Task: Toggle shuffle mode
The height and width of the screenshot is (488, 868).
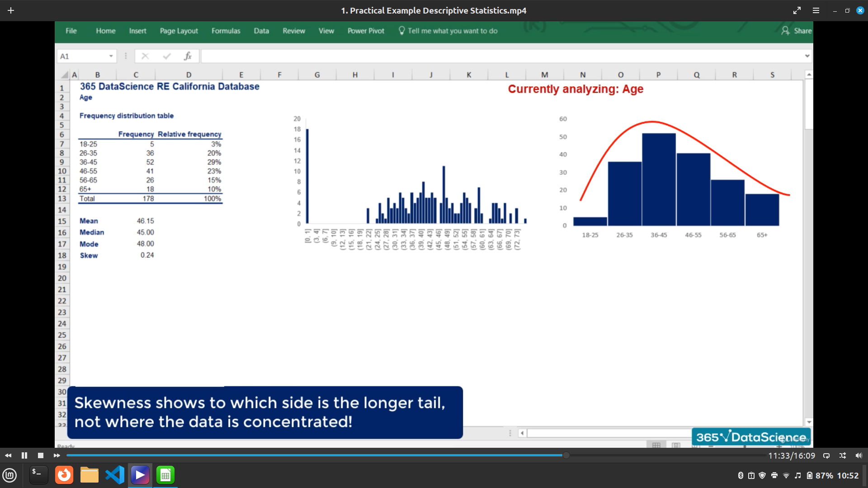Action: (x=843, y=455)
